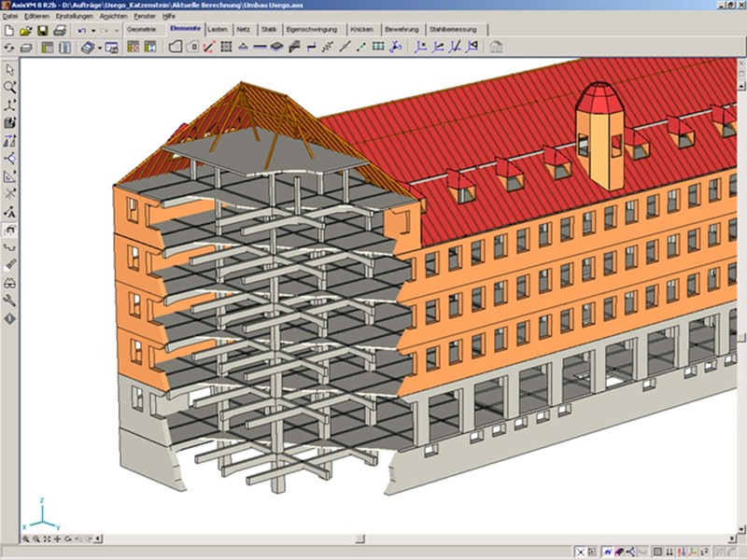Click the zoom-in magnifier at bottom left
747x560 pixels.
[x=23, y=539]
